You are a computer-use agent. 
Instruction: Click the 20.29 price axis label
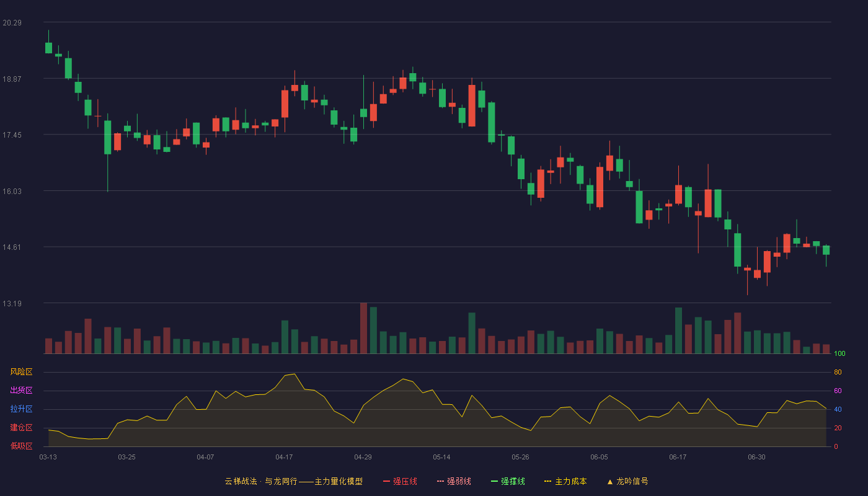tap(12, 23)
